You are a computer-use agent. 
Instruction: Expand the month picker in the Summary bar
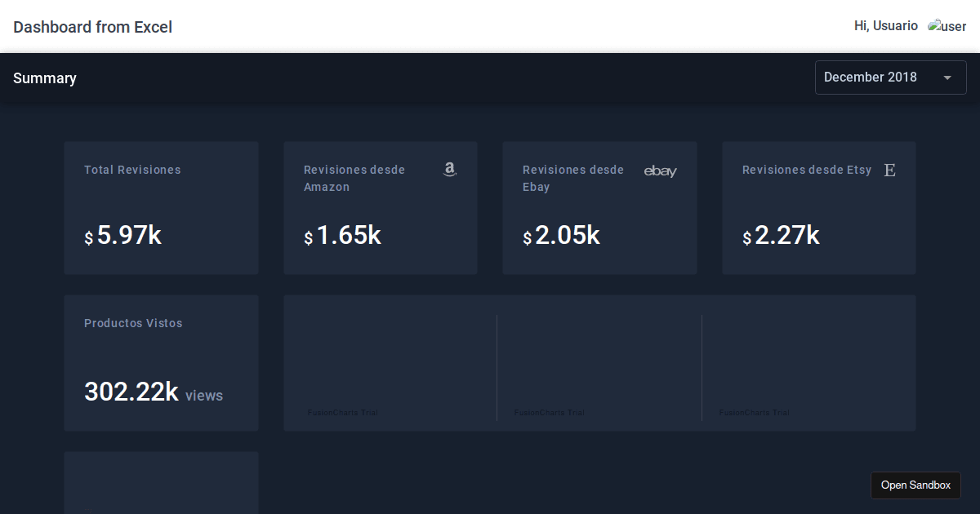[890, 77]
